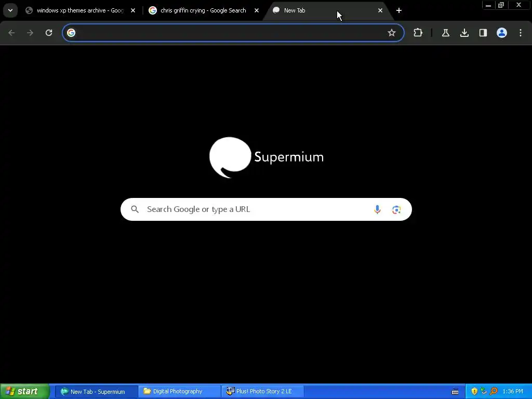Go forward with the forward arrow
The width and height of the screenshot is (532, 399).
point(30,33)
